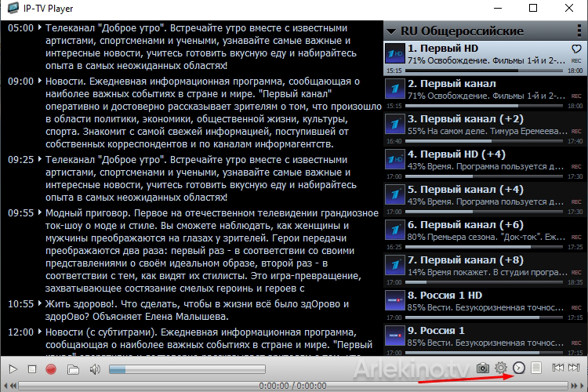Click the single right arrow by the seek bar
Image resolution: width=588 pixels, height=392 pixels.
coord(583,385)
